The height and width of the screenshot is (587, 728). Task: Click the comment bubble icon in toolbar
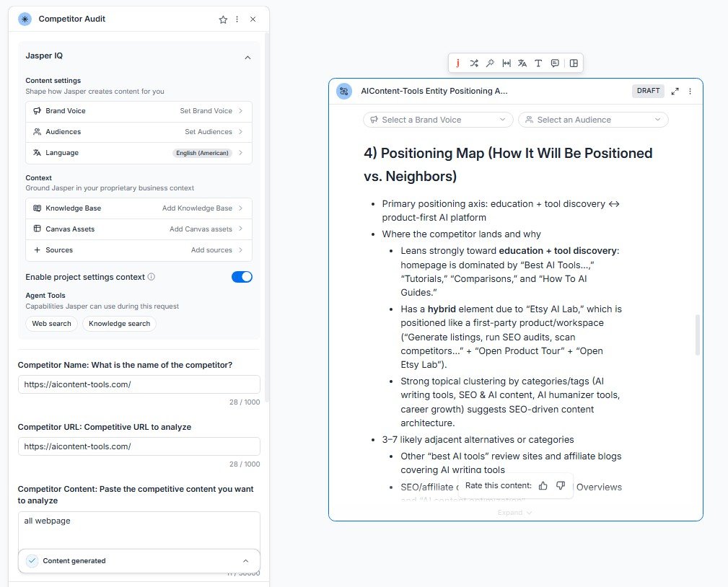555,63
